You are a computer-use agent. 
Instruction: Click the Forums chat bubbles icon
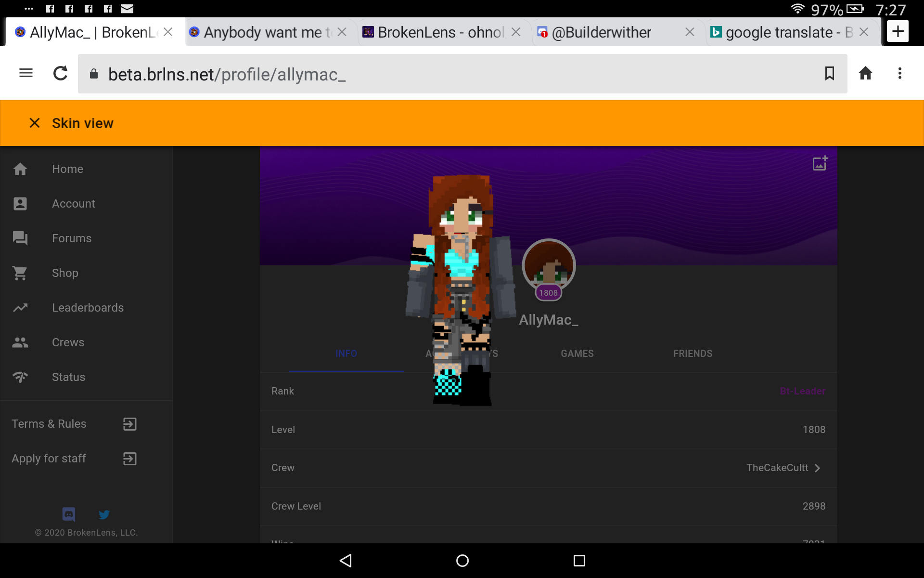[x=20, y=238]
